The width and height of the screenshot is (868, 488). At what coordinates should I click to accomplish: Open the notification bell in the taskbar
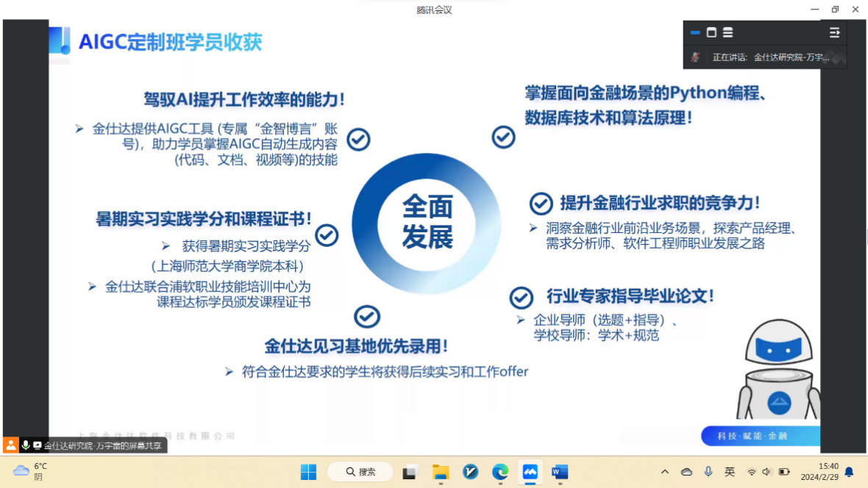849,472
